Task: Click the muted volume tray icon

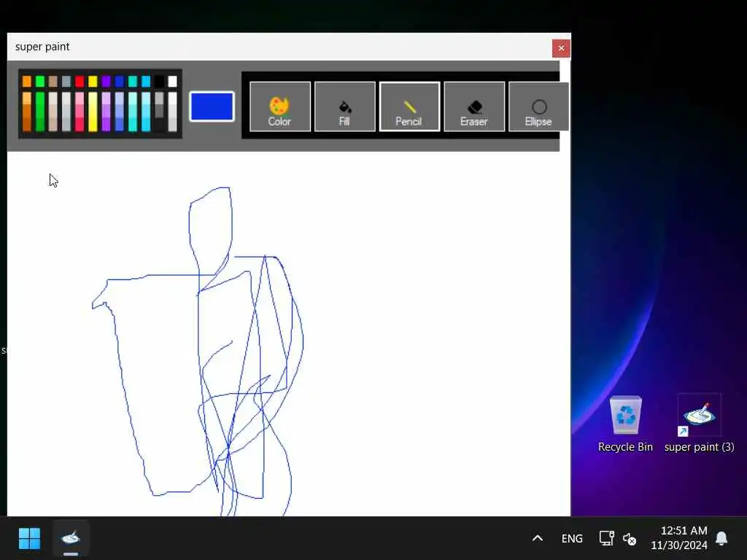Action: [x=630, y=539]
